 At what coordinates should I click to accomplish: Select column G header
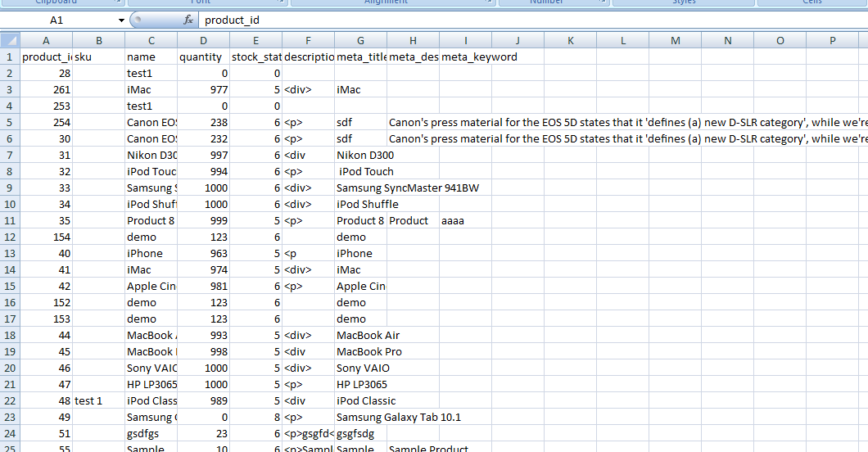[x=360, y=40]
